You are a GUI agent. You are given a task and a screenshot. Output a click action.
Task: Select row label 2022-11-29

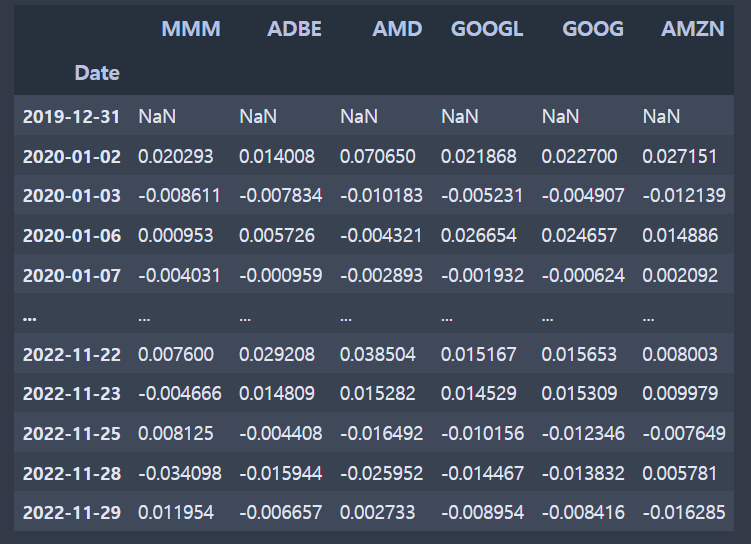pos(72,513)
